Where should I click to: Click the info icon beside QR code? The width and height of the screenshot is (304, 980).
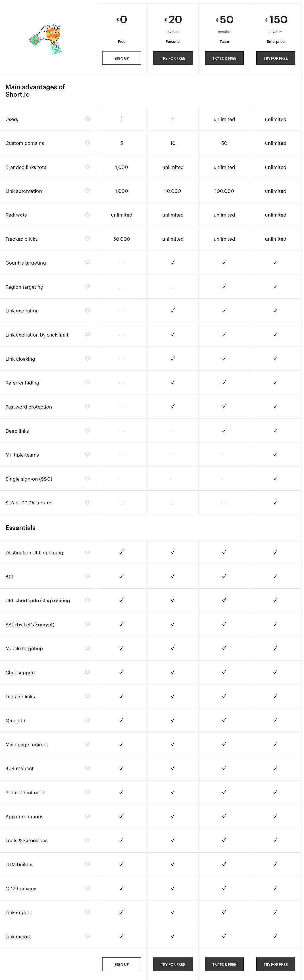(88, 720)
